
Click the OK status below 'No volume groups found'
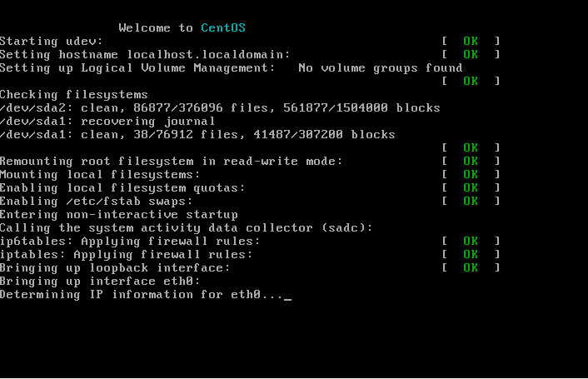tap(471, 82)
